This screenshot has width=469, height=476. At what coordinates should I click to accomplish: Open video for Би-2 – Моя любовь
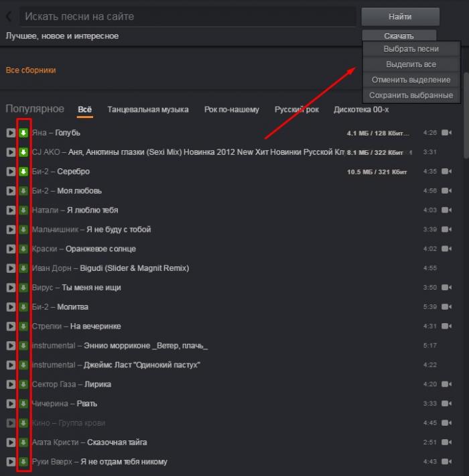tap(446, 191)
